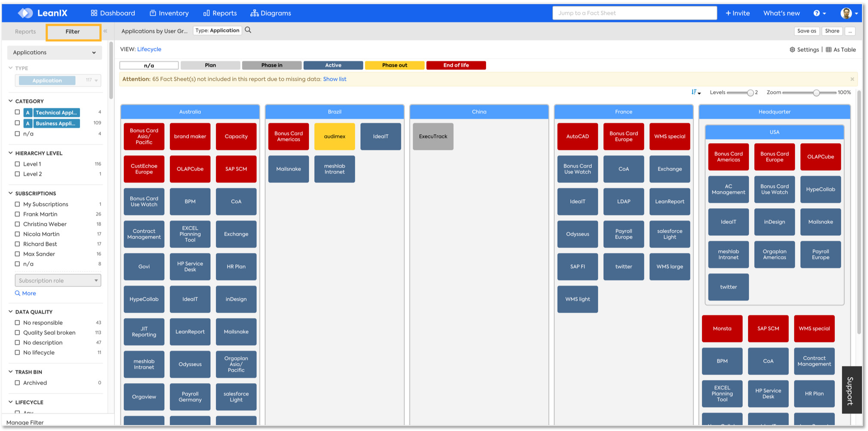Click the Technical Appl... category tag
This screenshot has width=868, height=431.
click(56, 113)
